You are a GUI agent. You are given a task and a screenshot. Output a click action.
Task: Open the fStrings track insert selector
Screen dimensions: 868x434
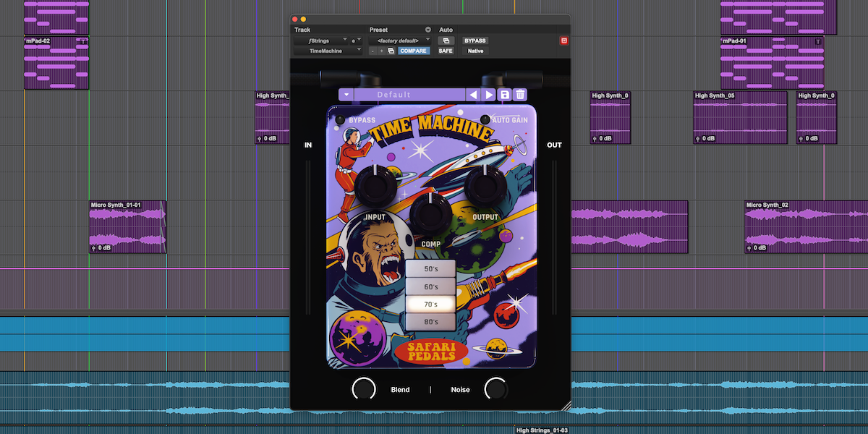327,40
